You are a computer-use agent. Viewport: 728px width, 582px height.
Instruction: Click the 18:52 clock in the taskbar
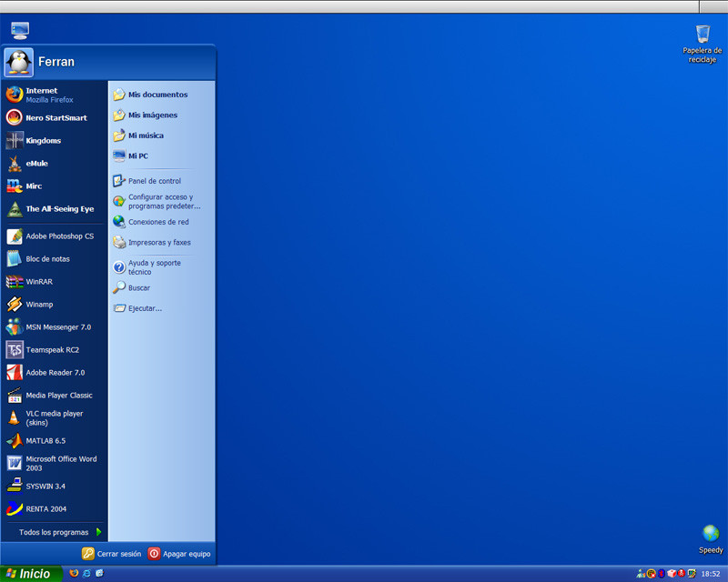pyautogui.click(x=711, y=574)
